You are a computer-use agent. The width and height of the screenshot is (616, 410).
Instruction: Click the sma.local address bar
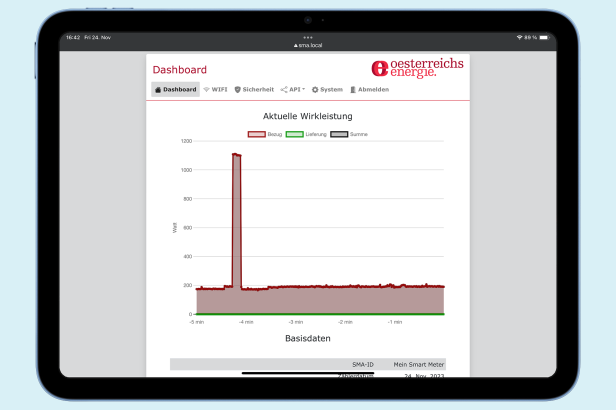[x=308, y=45]
